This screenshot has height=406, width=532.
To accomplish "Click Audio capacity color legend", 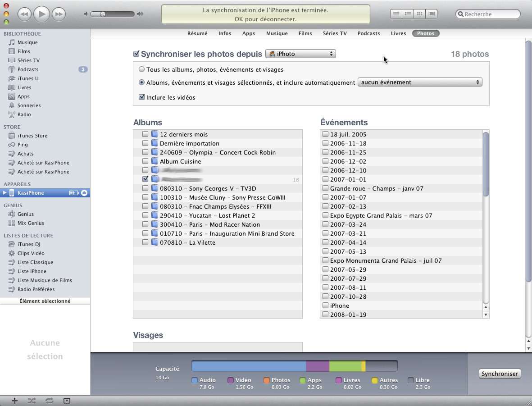I will tap(195, 380).
